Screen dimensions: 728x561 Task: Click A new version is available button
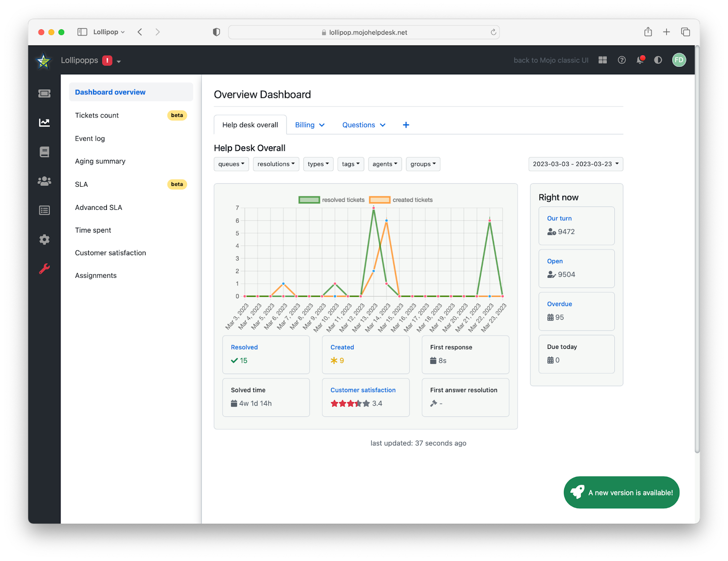click(x=622, y=493)
